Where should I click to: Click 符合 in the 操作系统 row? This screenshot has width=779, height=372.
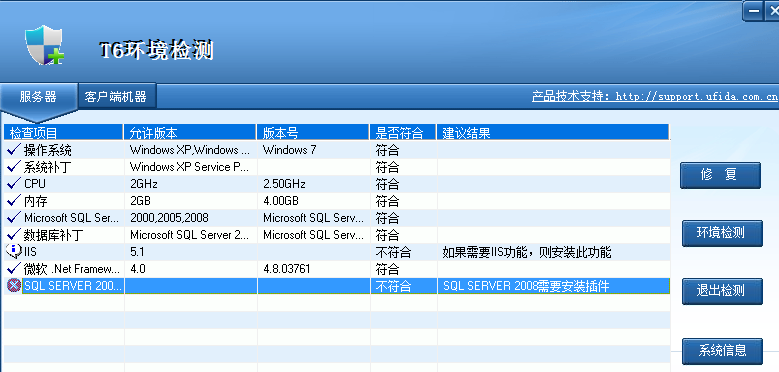[x=388, y=149]
